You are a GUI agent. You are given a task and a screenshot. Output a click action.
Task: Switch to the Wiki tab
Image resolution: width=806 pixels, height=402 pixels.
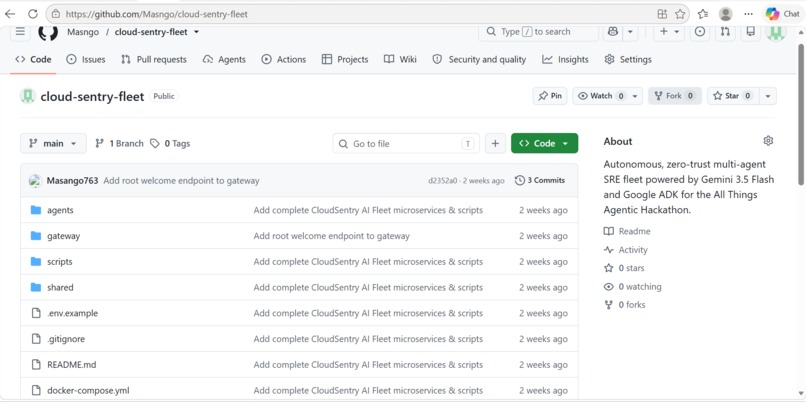400,60
